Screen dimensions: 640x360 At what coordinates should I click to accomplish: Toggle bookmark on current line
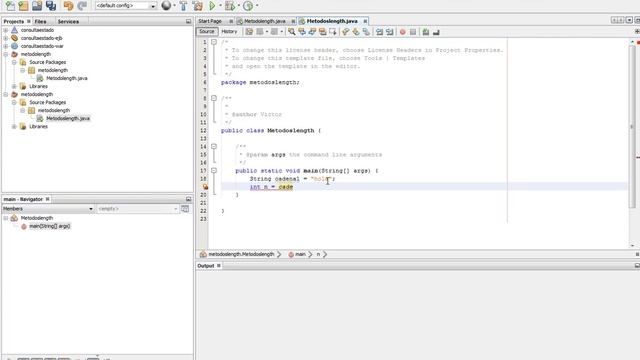point(366,32)
